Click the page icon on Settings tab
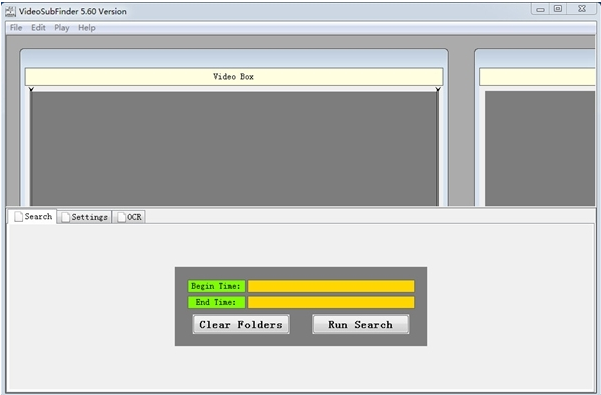 [x=66, y=217]
